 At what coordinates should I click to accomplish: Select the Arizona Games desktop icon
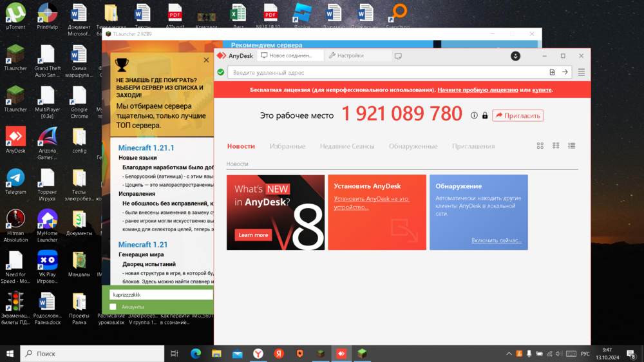47,144
